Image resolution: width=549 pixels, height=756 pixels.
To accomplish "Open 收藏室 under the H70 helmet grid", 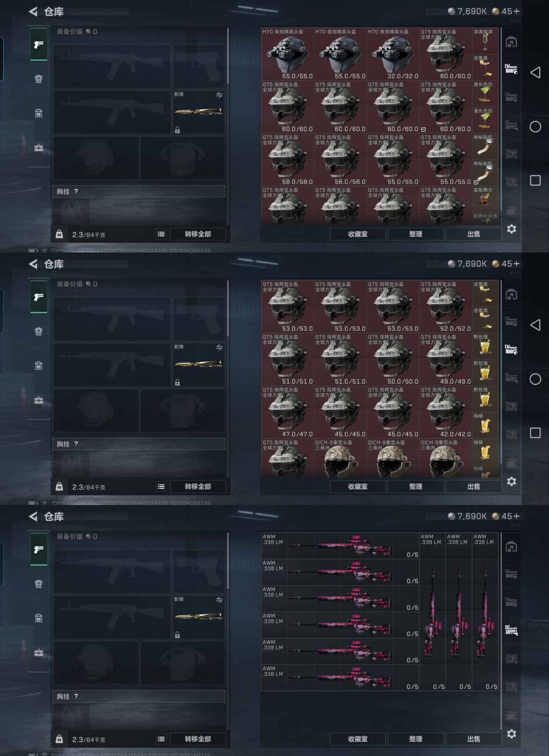I will [358, 234].
